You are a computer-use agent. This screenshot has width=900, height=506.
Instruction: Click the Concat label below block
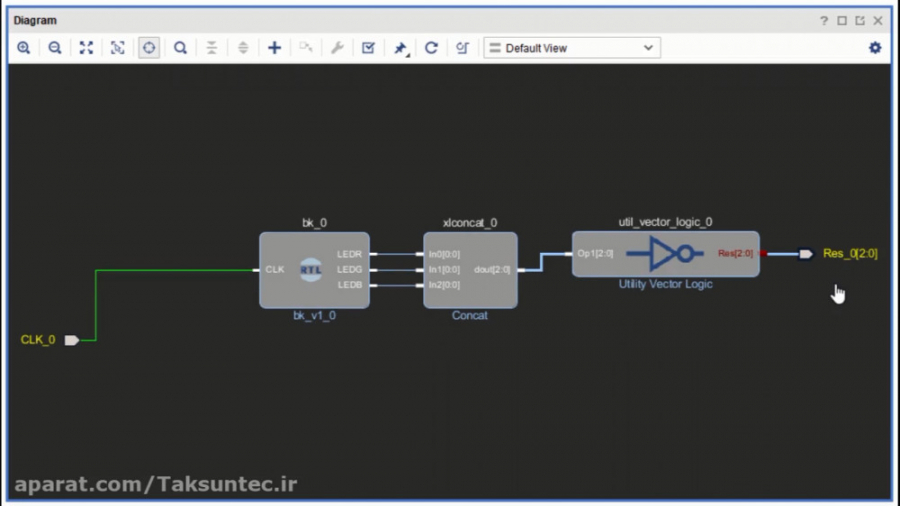pyautogui.click(x=470, y=316)
